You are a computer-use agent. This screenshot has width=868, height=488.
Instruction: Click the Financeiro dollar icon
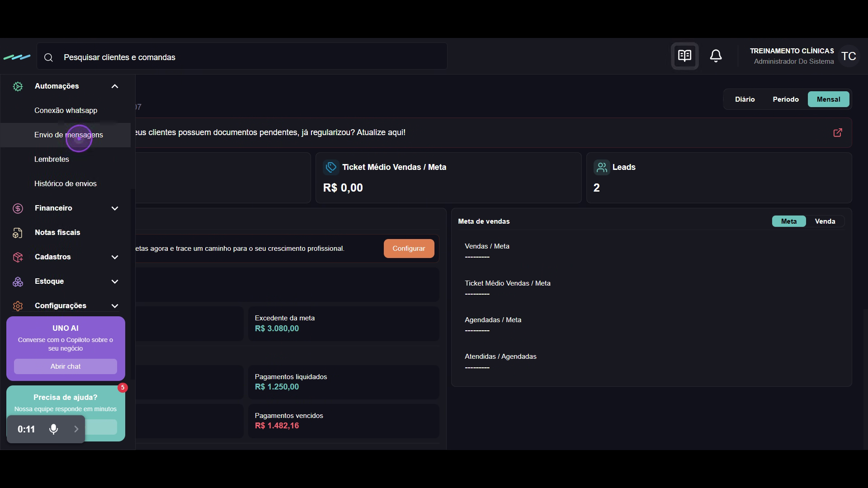point(18,208)
